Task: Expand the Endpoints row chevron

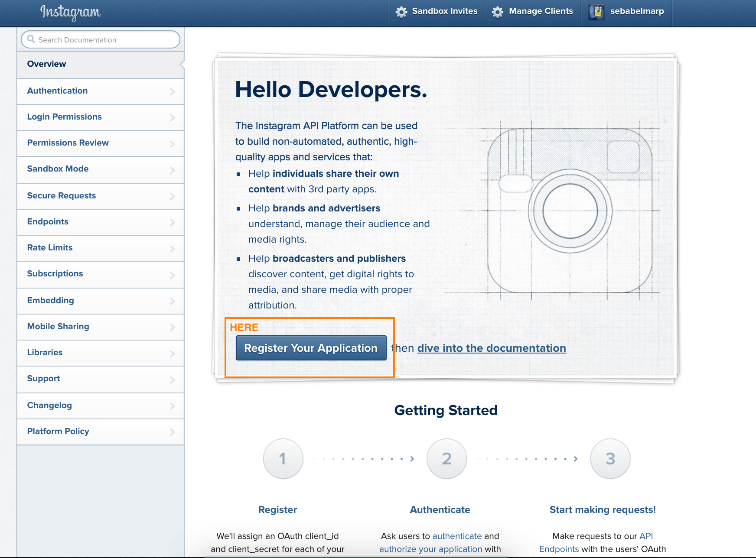Action: [172, 222]
